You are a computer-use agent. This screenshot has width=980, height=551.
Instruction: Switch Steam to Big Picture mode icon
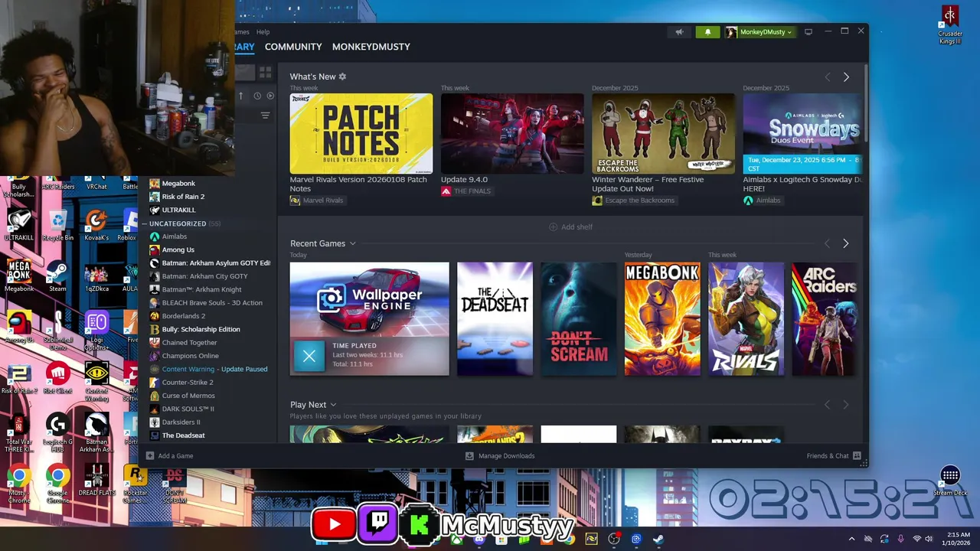pos(808,32)
